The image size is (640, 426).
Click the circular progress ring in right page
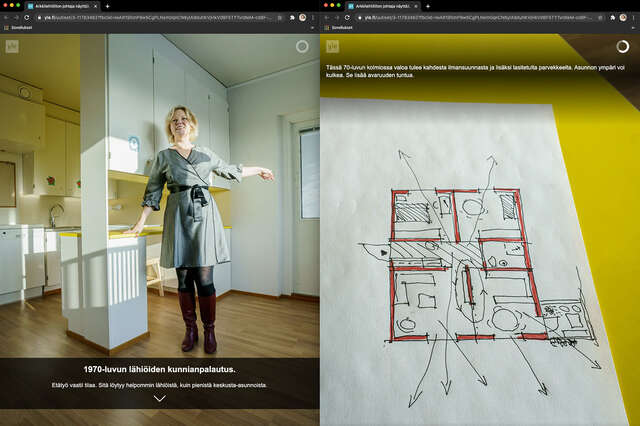click(623, 46)
